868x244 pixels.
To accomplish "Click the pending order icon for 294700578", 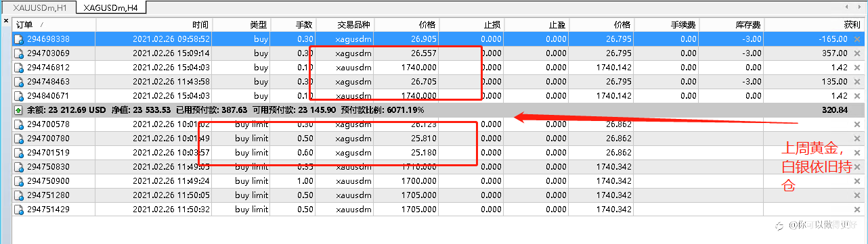I will point(19,124).
